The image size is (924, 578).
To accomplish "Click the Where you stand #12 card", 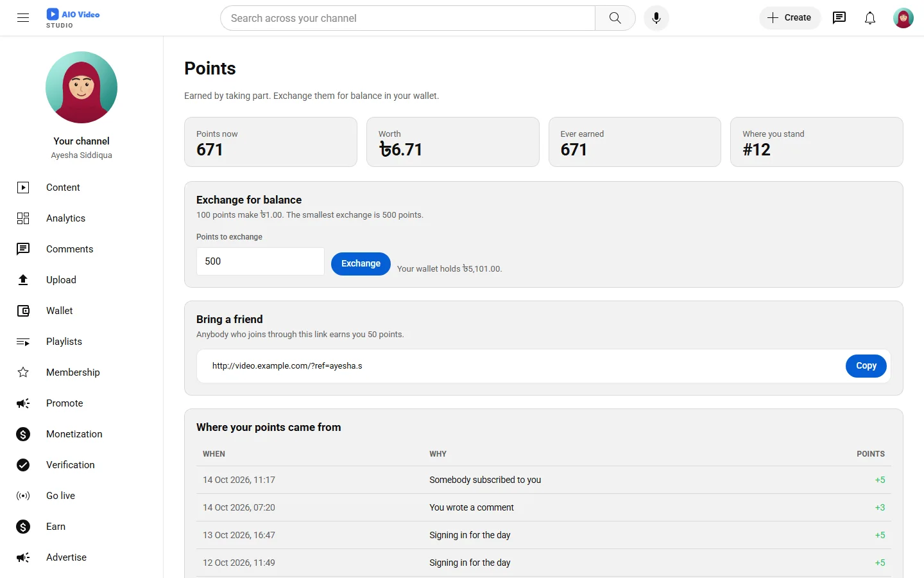I will 817,142.
